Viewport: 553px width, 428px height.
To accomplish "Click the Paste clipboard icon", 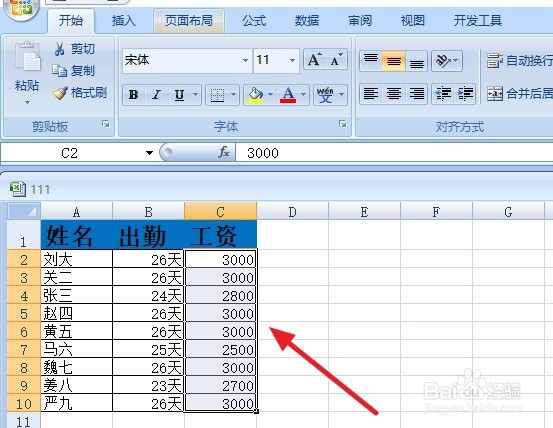I will coord(28,56).
